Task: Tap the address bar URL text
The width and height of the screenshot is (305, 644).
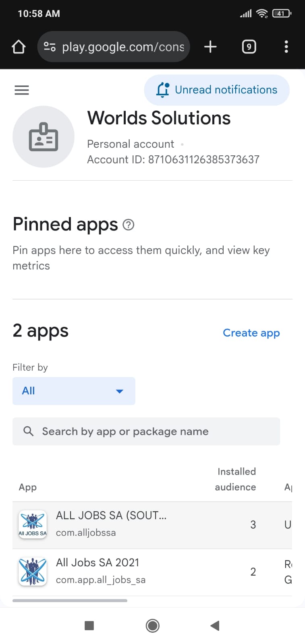Action: click(123, 47)
